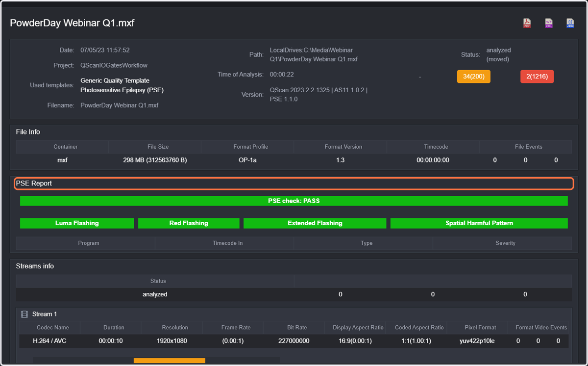
Task: Select the Extended Flashing result bar
Action: pyautogui.click(x=315, y=223)
